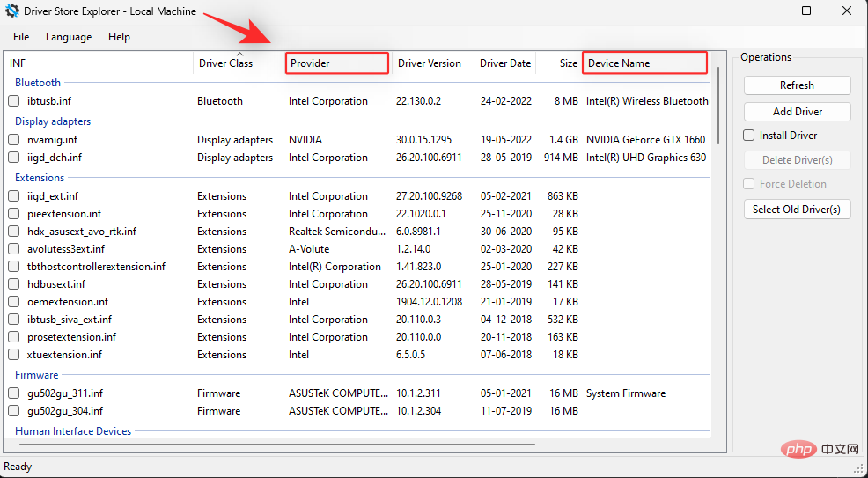The width and height of the screenshot is (868, 478).
Task: Sort by the Driver Version column header
Action: tap(432, 63)
